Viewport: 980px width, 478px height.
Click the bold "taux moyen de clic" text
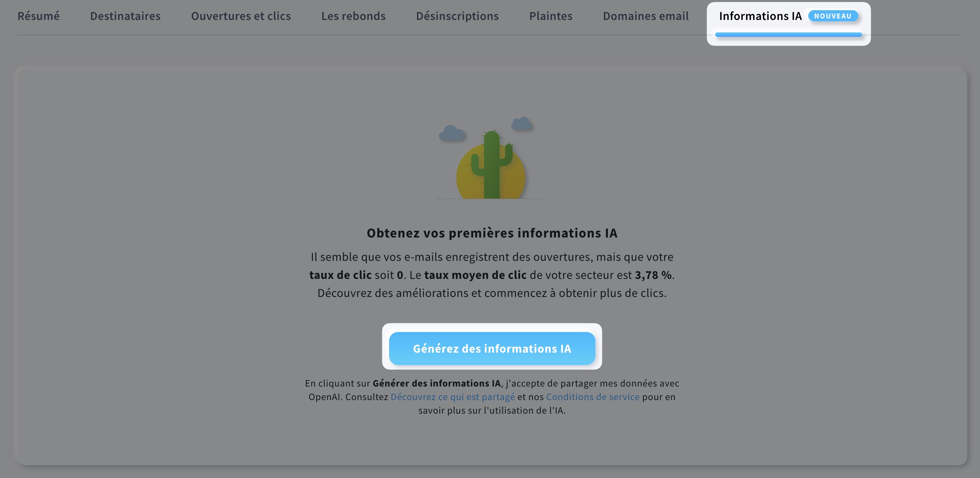(475, 275)
